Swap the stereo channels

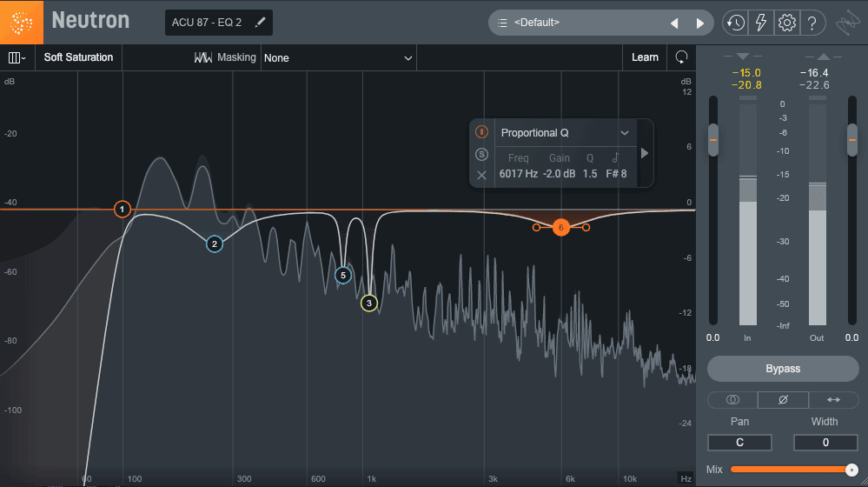click(833, 399)
